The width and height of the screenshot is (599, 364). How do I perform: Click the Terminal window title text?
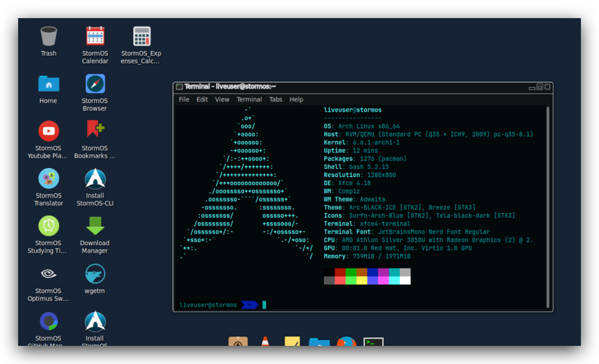[230, 86]
